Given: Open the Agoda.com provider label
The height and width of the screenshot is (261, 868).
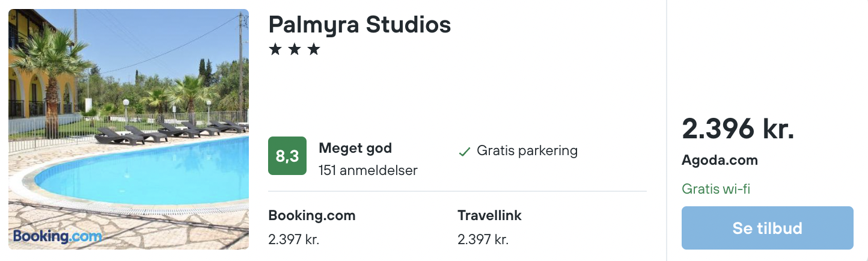Looking at the screenshot, I should pyautogui.click(x=720, y=161).
